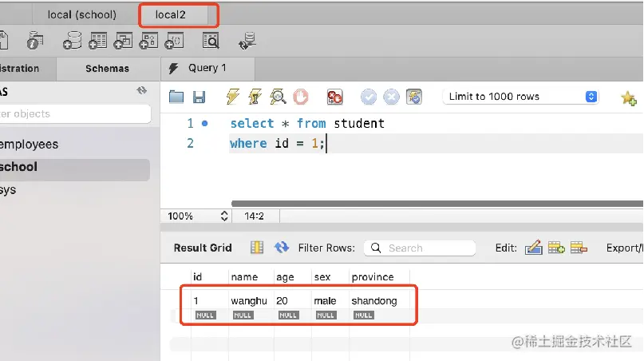Open the Limit to 1000 rows dropdown
644x361 pixels.
click(520, 97)
